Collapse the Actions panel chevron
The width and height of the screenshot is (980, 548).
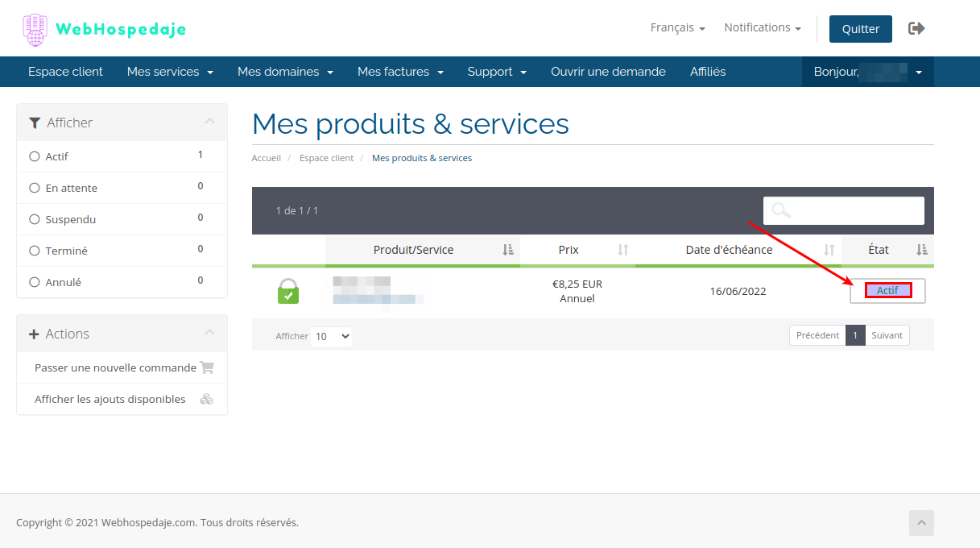click(209, 333)
